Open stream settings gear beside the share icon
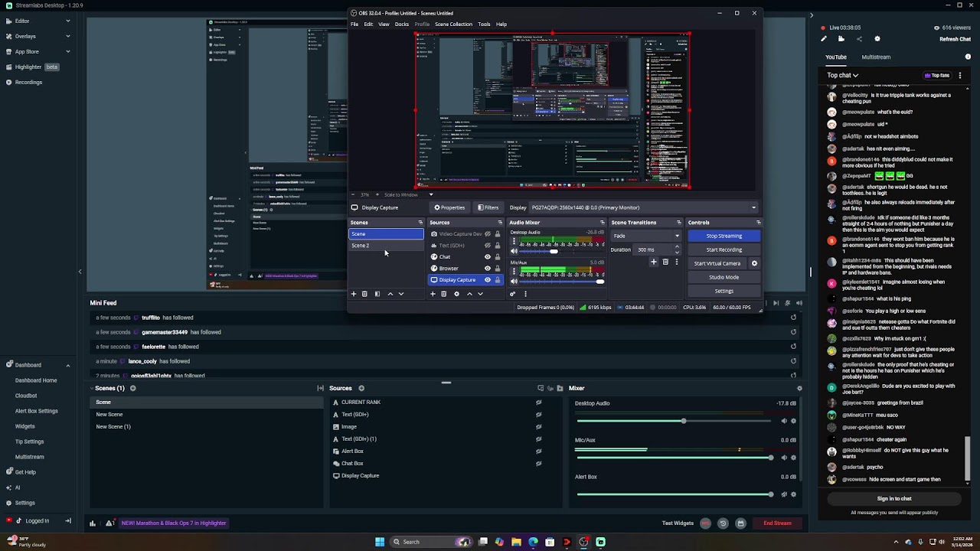Viewport: 980px width, 551px height. click(x=877, y=39)
